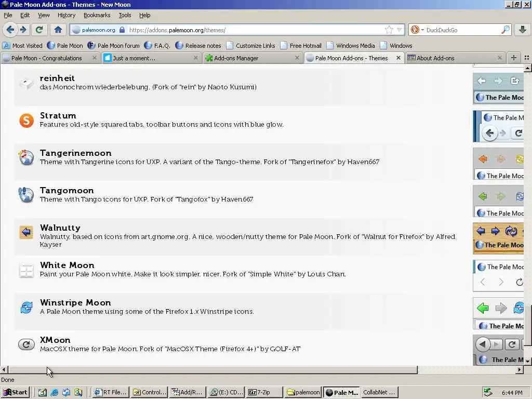Open the Windows bookmark
This screenshot has width=532, height=399.
pos(396,46)
